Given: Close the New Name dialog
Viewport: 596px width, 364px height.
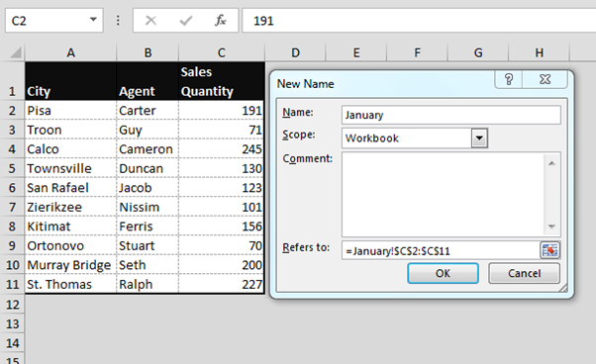Looking at the screenshot, I should click(545, 79).
